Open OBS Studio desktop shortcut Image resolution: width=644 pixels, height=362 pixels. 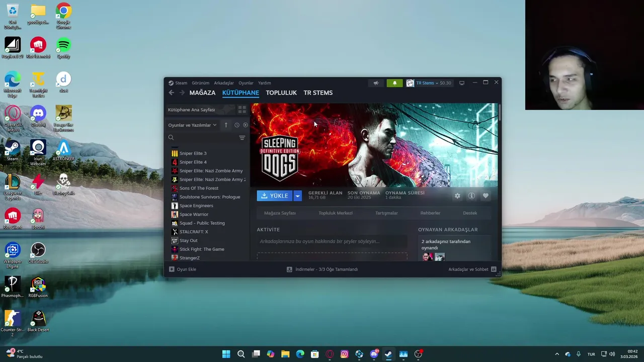(x=38, y=253)
